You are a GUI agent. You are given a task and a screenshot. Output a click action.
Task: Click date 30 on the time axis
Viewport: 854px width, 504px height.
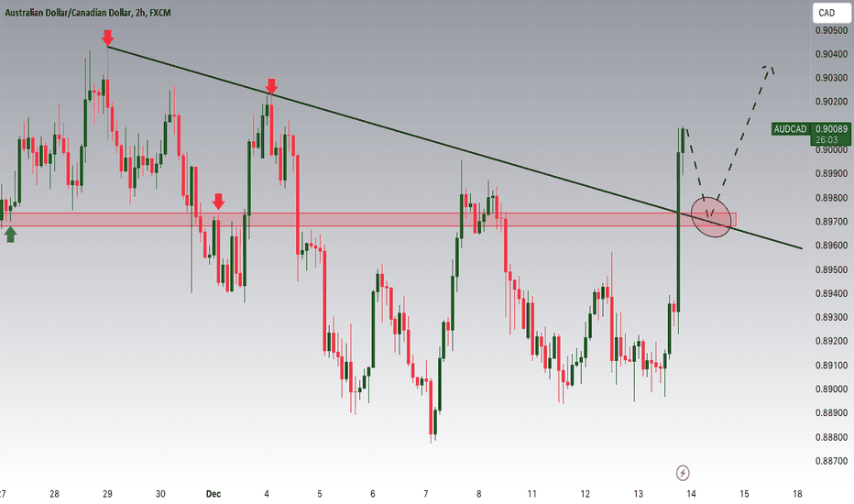click(x=160, y=494)
